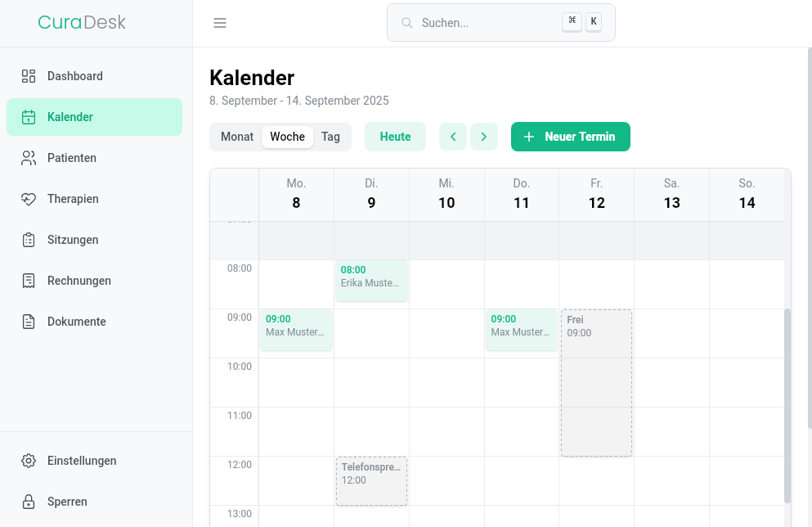The width and height of the screenshot is (812, 527).
Task: Open the Rechnungen section
Action: click(79, 281)
